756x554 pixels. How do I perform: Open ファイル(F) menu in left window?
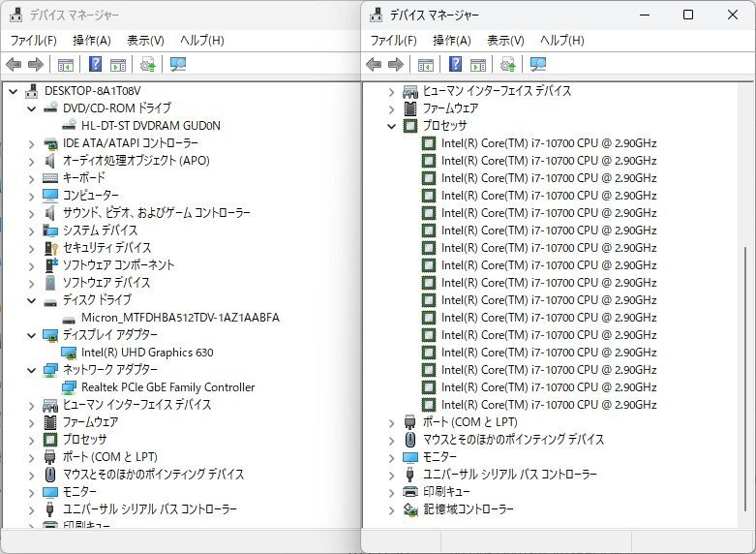click(33, 40)
